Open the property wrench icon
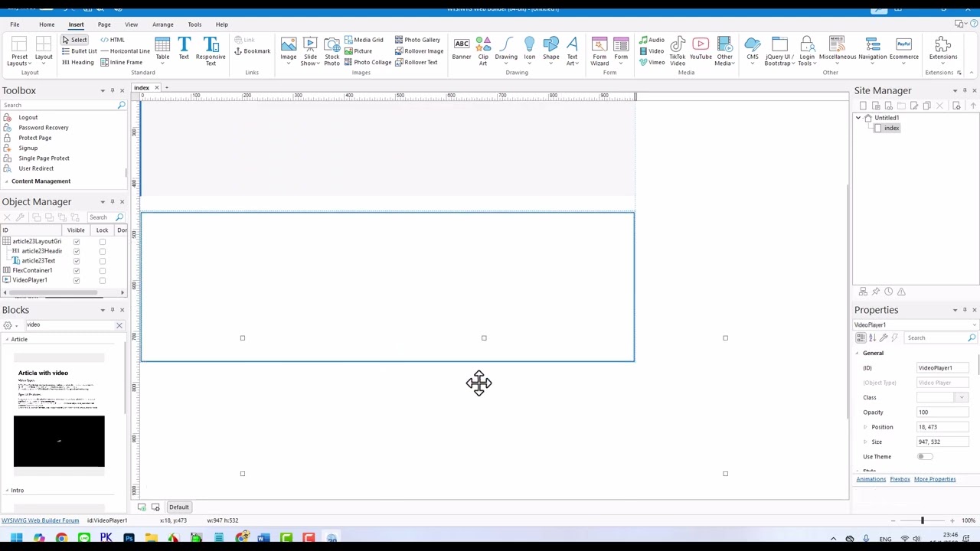This screenshot has height=551, width=980. pos(884,337)
